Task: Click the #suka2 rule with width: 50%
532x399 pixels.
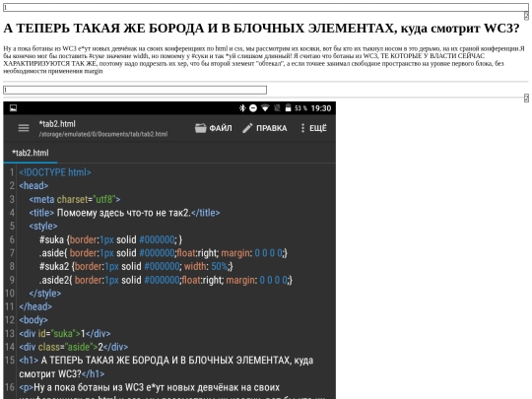Action: tap(136, 266)
